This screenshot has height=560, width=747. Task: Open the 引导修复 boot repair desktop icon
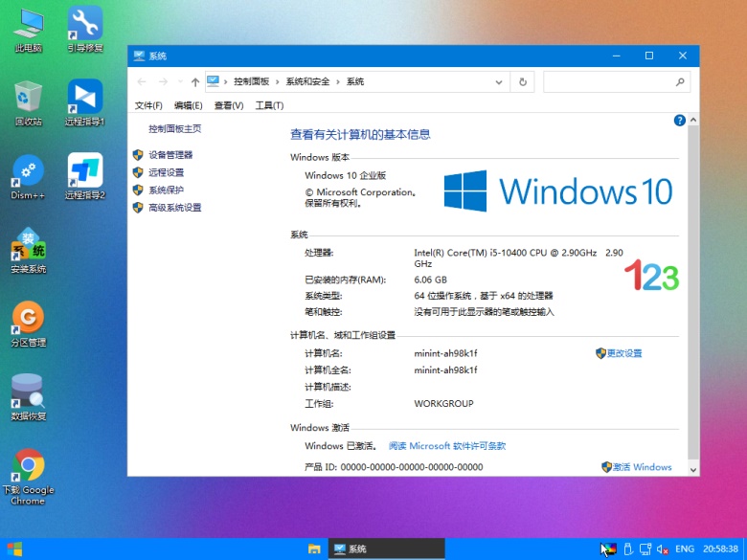[x=85, y=27]
